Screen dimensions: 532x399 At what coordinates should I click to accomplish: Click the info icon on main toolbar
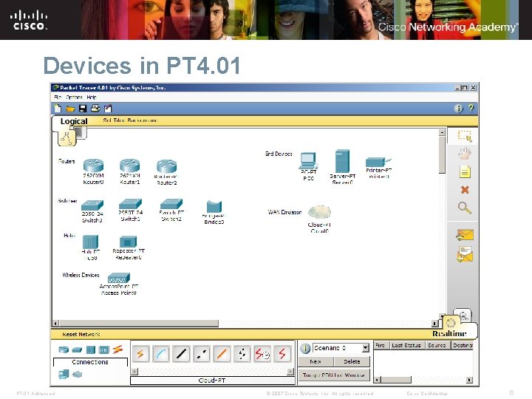[458, 108]
